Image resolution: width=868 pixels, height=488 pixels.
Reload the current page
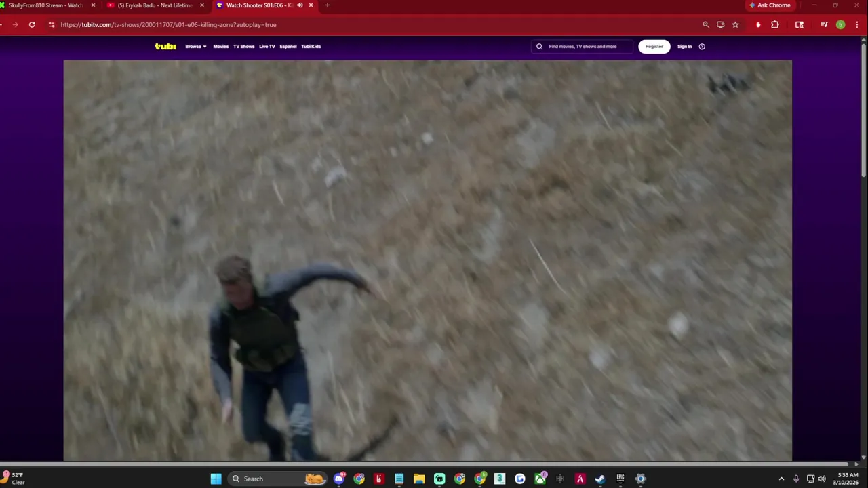[x=32, y=24]
